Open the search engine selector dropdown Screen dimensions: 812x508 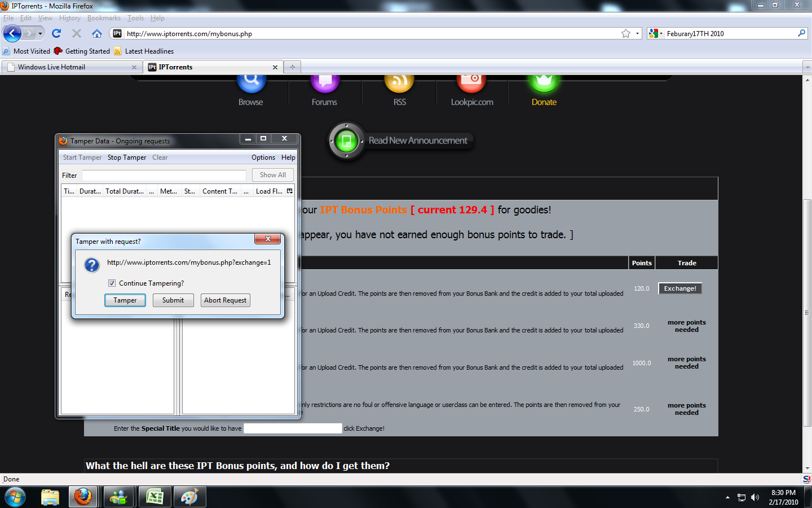click(x=655, y=34)
